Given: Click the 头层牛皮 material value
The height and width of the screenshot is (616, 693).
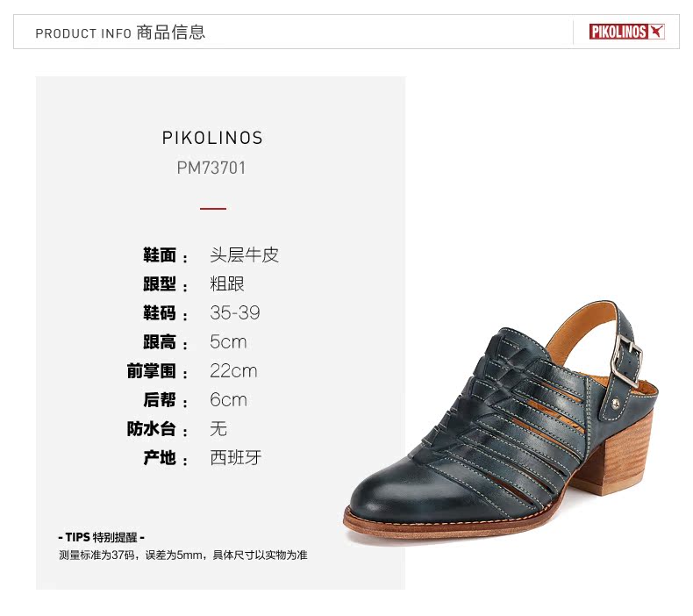Looking at the screenshot, I should pos(245,254).
